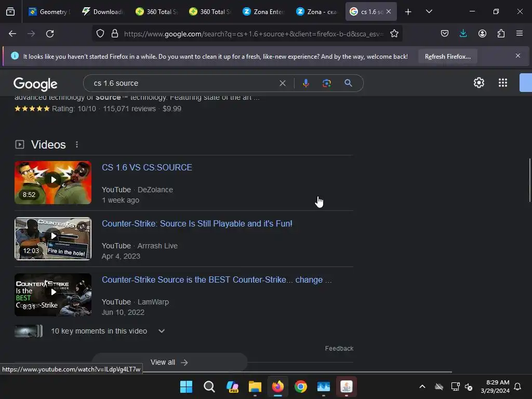Screen dimensions: 532x399
Task: Play the CS 1.6 VS CS:SOURCE thumbnail
Action: pyautogui.click(x=53, y=182)
